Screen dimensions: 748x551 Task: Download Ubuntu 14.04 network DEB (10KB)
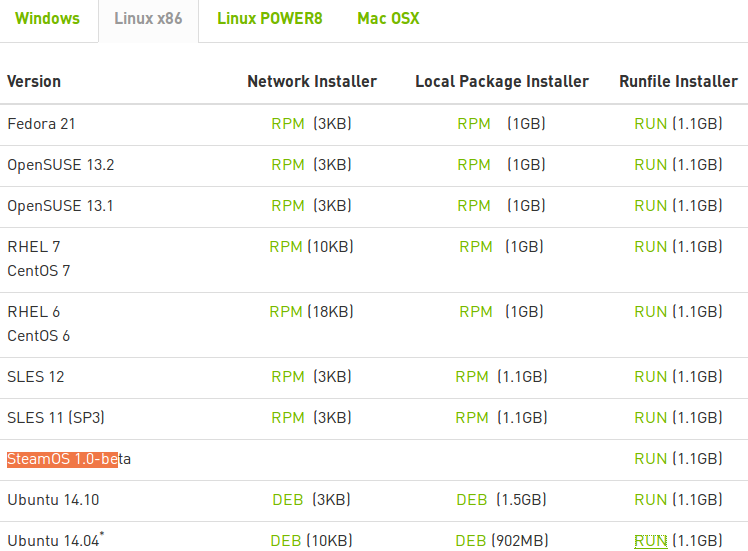tap(286, 541)
